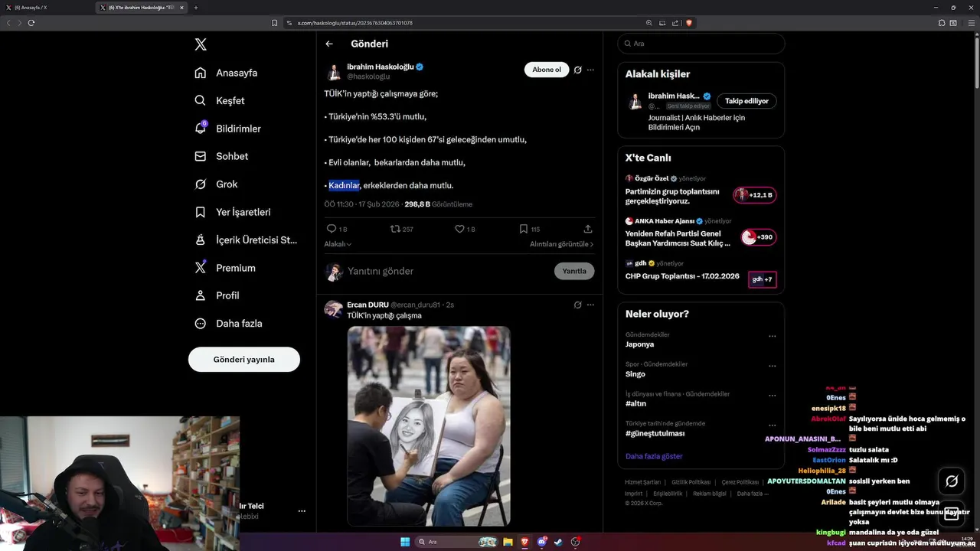980x551 pixels.
Task: Open CHP Grup Toplantısı live item
Action: 701,275
